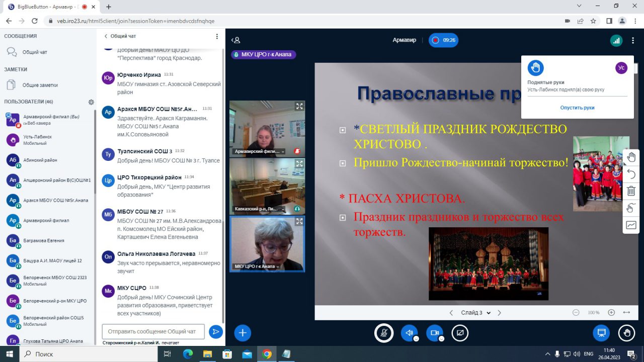This screenshot has width=644, height=362.
Task: Open the chat options three-dot menu
Action: point(217,36)
